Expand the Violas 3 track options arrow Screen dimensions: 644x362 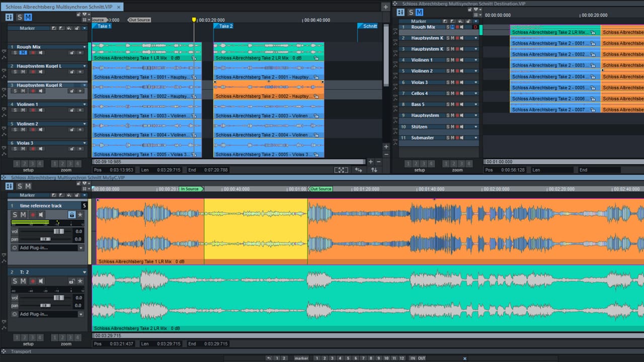coord(84,143)
